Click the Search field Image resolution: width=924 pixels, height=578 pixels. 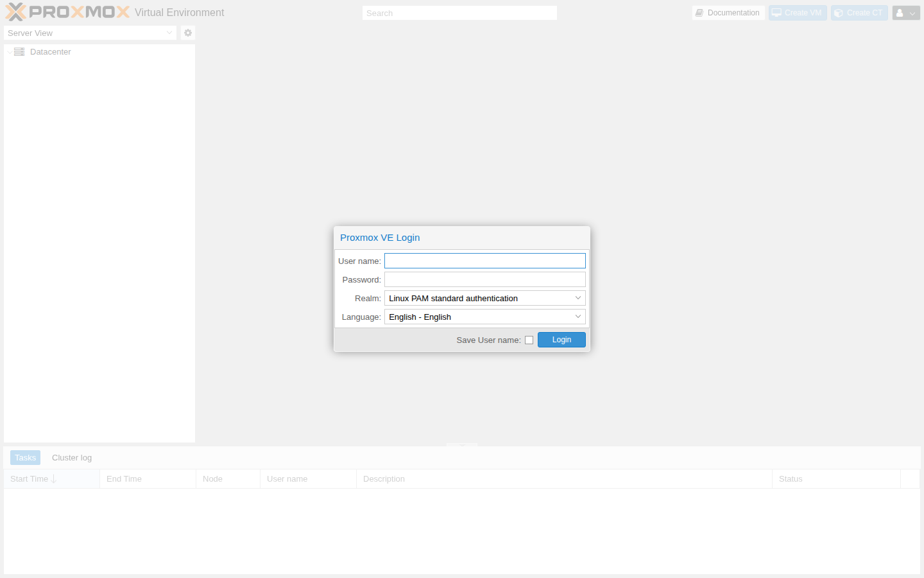459,12
